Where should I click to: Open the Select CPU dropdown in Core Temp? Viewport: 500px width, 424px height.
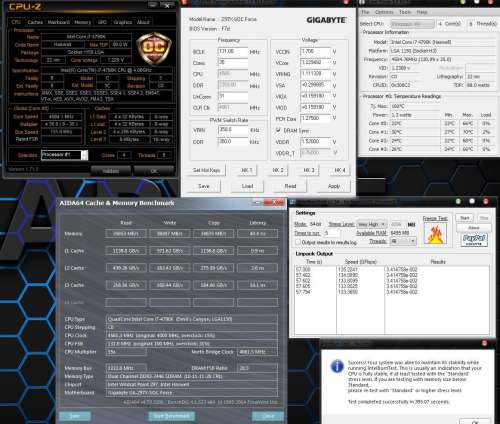pos(413,24)
